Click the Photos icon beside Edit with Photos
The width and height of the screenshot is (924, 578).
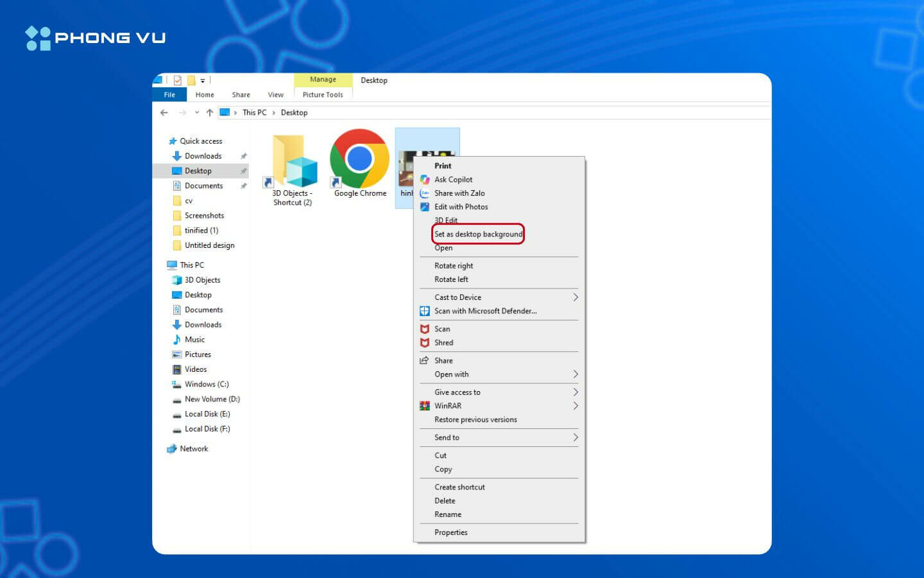(x=425, y=207)
